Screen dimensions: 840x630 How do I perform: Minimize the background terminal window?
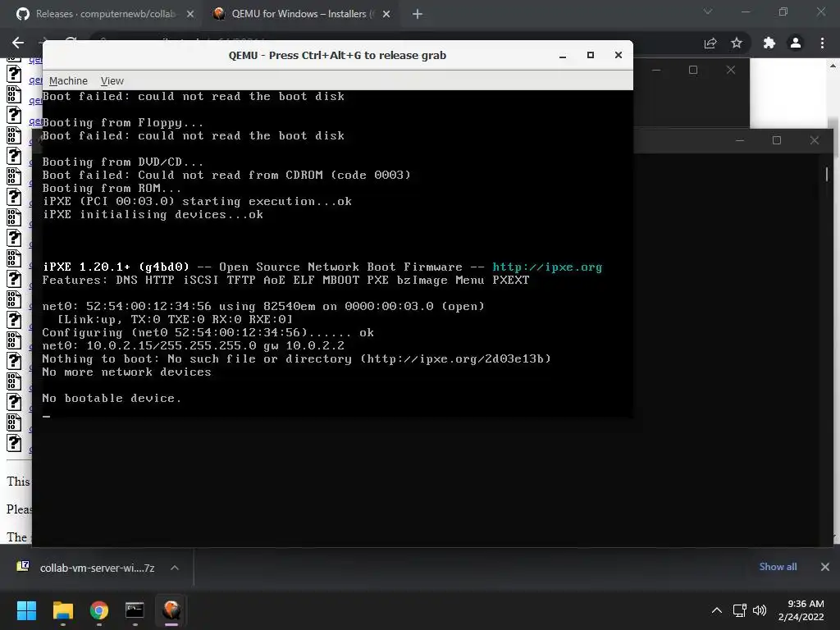tap(740, 140)
